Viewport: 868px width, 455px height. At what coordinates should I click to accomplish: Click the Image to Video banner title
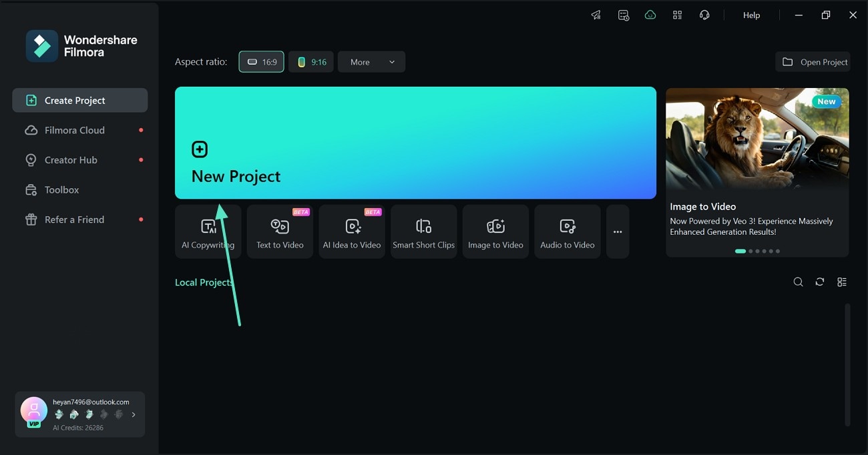703,207
